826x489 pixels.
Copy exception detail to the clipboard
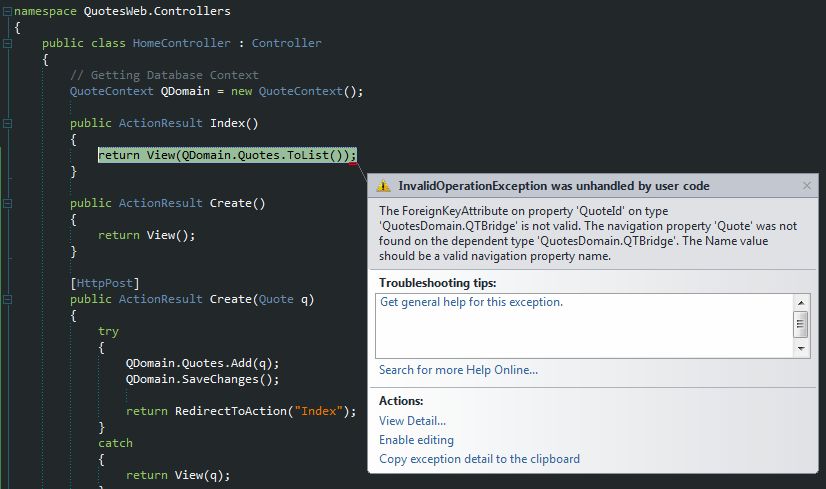pos(479,459)
